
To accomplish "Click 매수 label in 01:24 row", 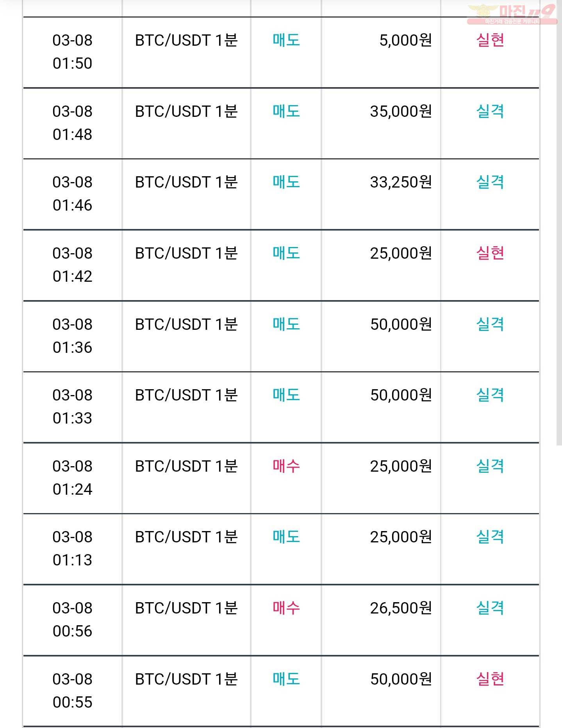I will tap(286, 466).
